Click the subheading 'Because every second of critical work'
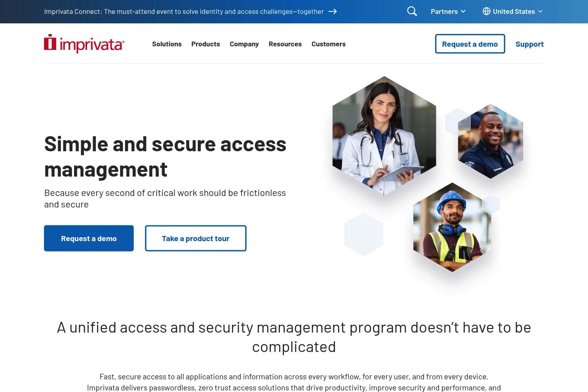This screenshot has height=392, width=588. (165, 198)
